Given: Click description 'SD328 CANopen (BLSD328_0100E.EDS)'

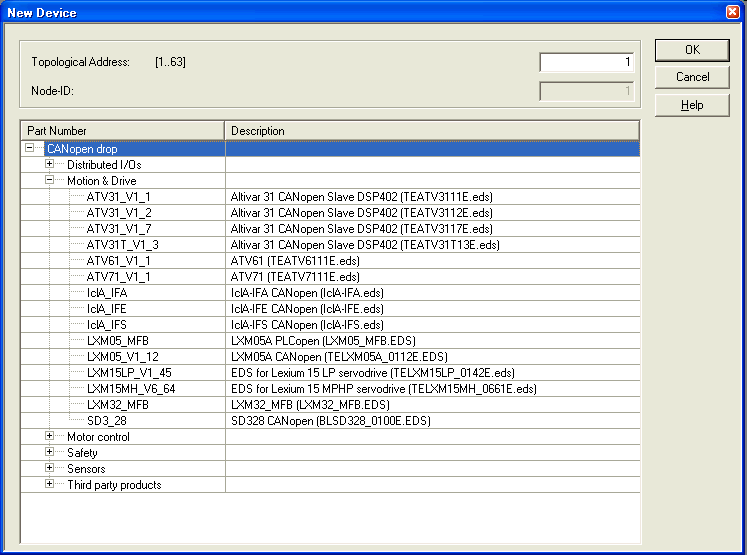Looking at the screenshot, I should click(331, 421).
